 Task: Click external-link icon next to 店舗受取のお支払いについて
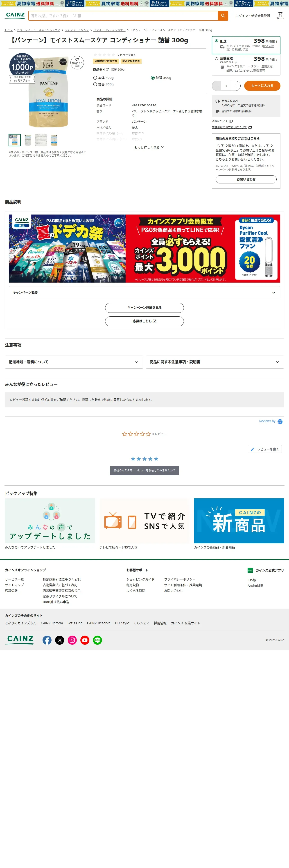pos(250,127)
